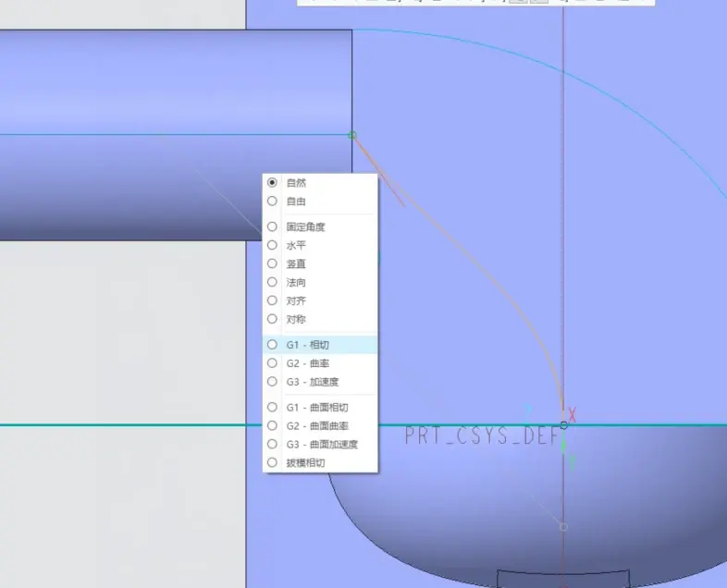Click the green curve endpoint on cylinder edge

[x=352, y=135]
